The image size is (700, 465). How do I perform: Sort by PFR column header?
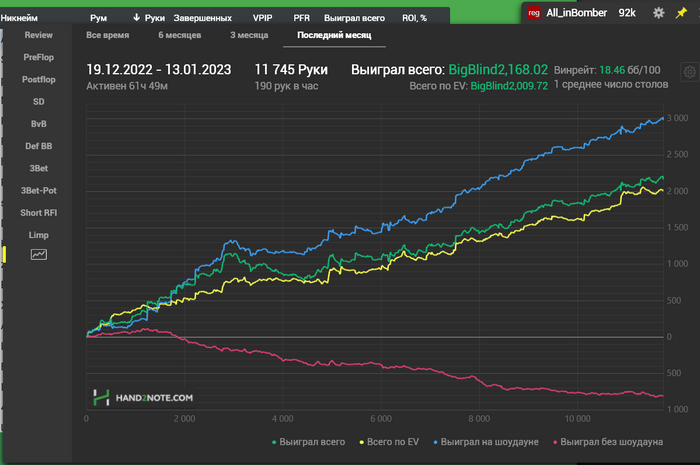coord(301,18)
